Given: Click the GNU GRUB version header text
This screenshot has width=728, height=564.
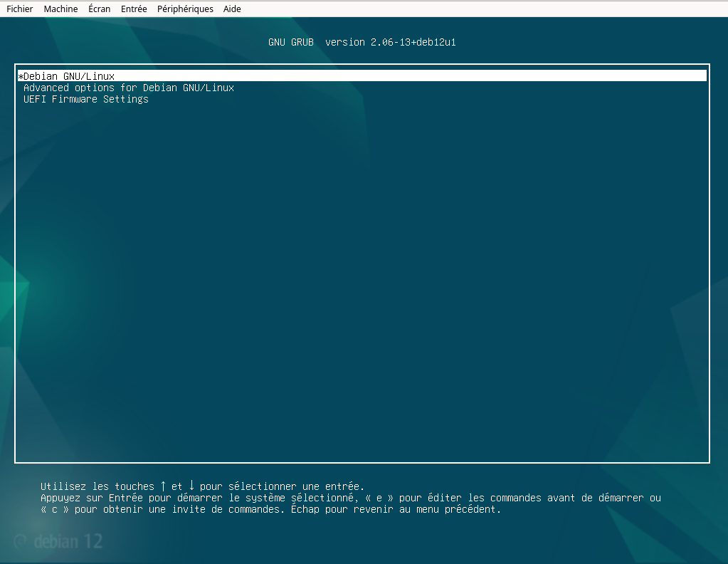Looking at the screenshot, I should pos(362,42).
